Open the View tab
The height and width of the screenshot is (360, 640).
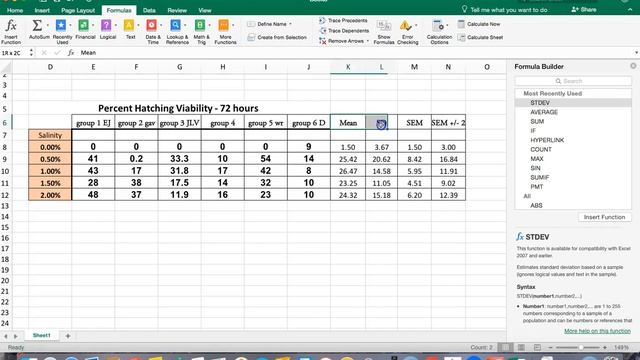[x=204, y=10]
